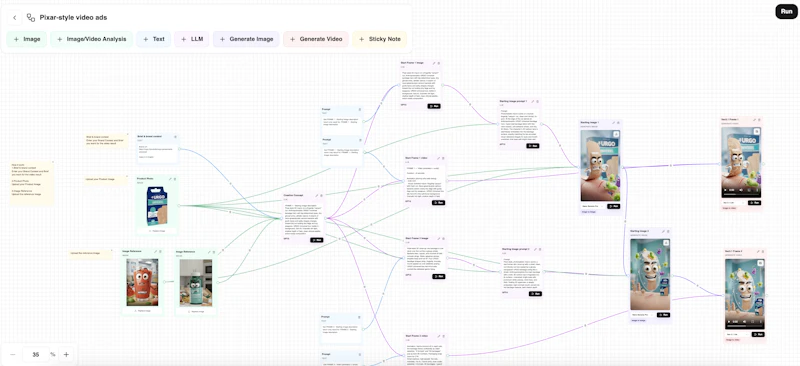Edit the Start Frame 1 video node
Screen dimensions: 800x366
(439, 158)
